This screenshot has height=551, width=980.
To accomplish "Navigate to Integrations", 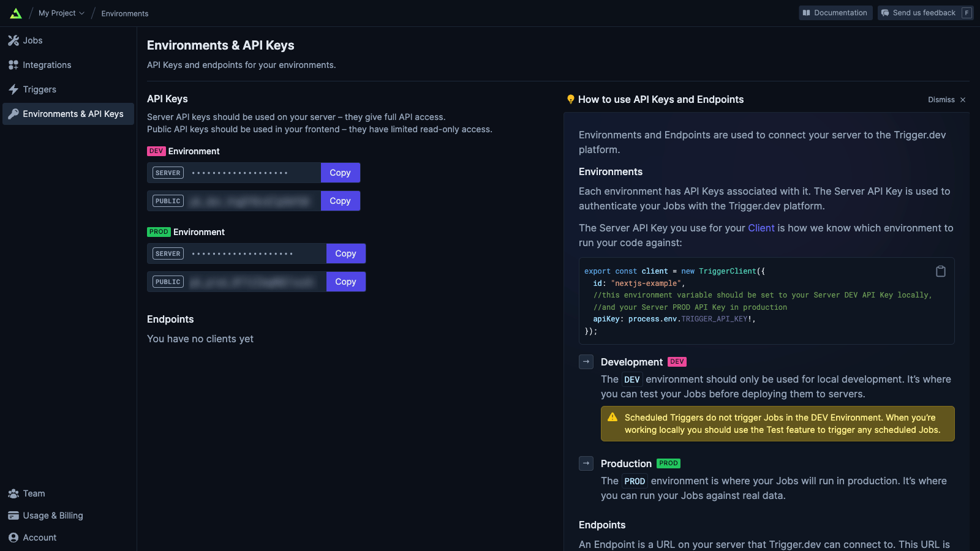I will [x=68, y=65].
